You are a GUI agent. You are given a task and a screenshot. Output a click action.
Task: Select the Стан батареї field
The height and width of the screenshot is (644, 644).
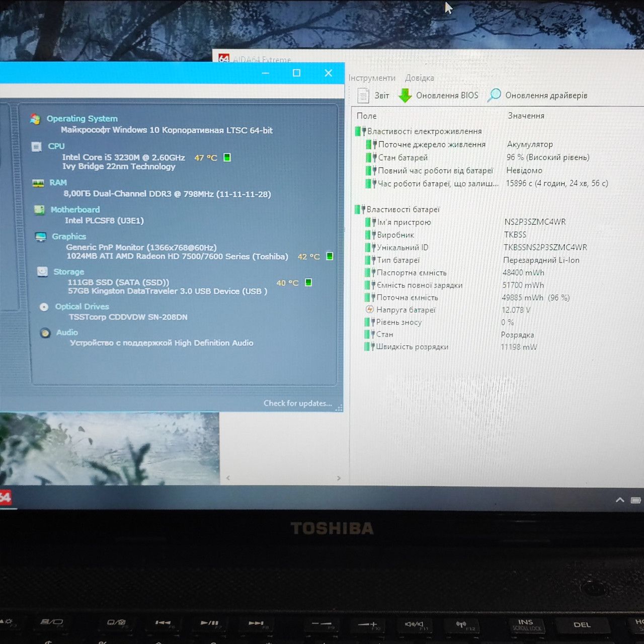(x=403, y=157)
